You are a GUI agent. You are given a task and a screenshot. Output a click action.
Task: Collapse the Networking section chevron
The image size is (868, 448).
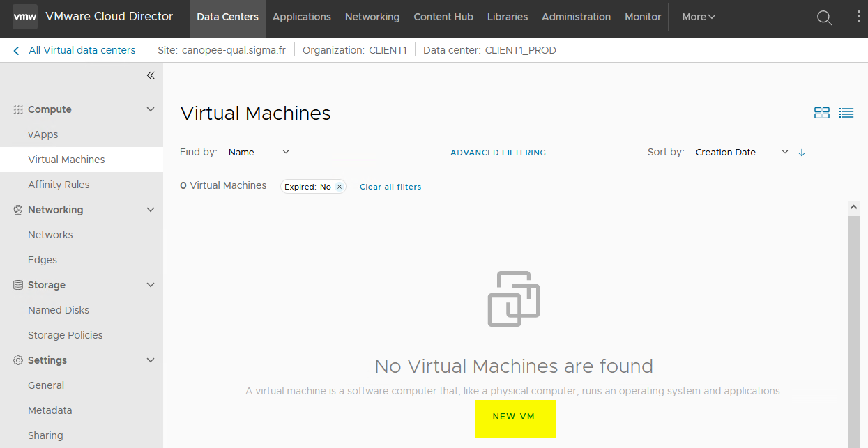coord(151,210)
